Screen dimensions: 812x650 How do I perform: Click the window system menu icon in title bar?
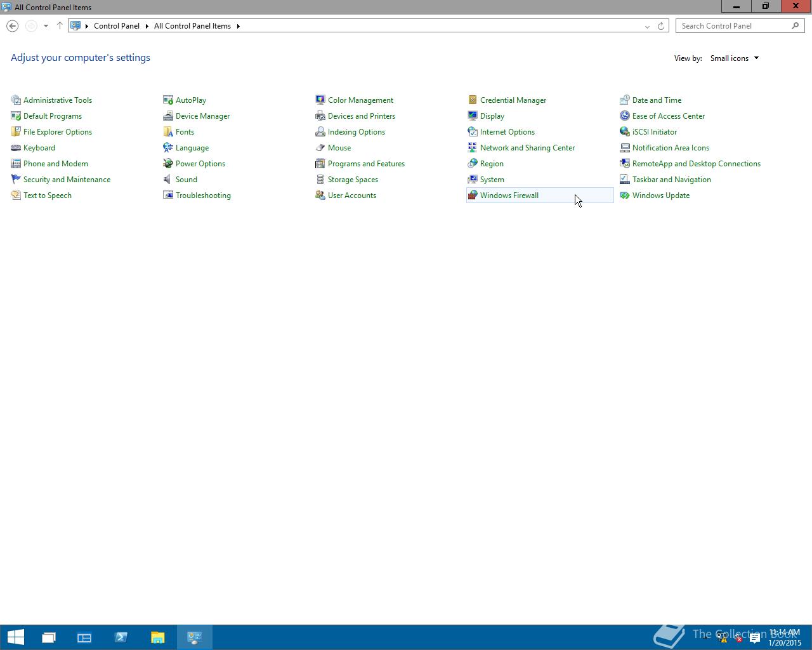point(6,7)
